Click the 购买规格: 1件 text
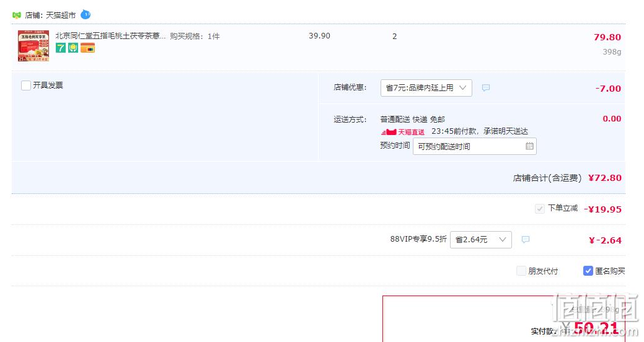This screenshot has height=342, width=644. coord(195,37)
